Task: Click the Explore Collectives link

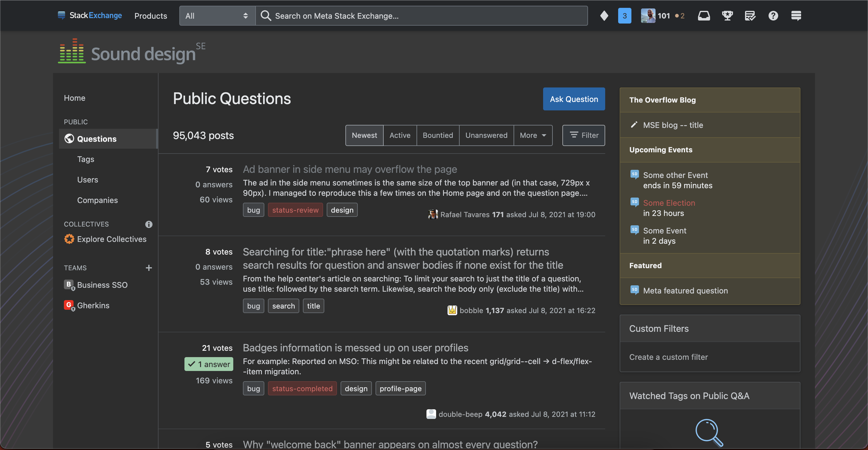Action: click(112, 239)
